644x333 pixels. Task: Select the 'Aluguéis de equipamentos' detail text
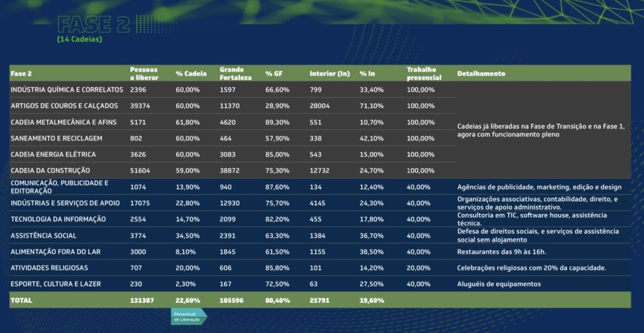[499, 284]
